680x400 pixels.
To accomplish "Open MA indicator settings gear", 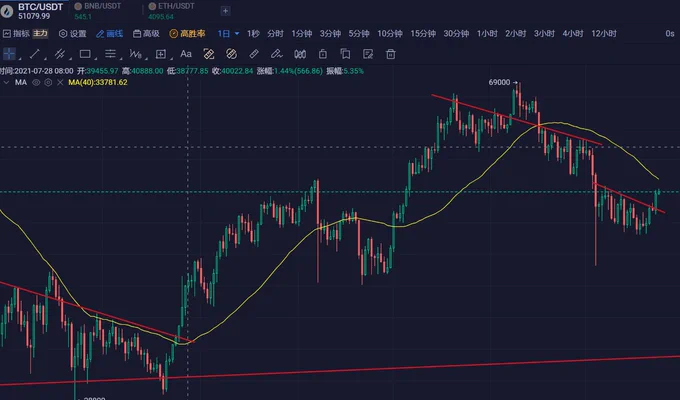I will [x=48, y=82].
